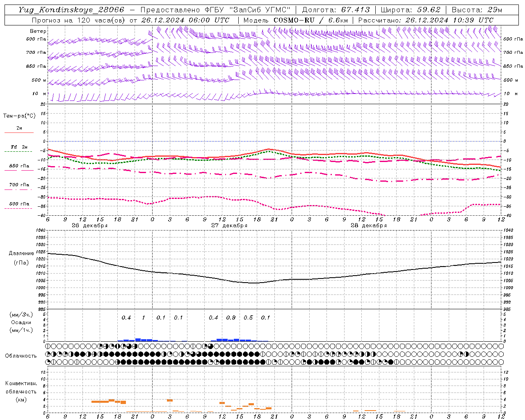Image resolution: width=525 pixels, height=420 pixels.
Task: Click the Высота: 29м elevation text
Action: (x=477, y=10)
